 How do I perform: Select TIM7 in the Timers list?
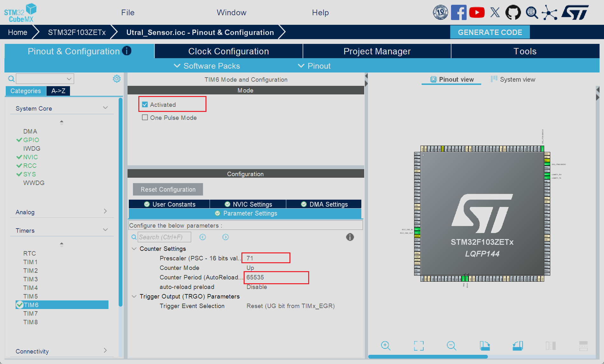31,313
